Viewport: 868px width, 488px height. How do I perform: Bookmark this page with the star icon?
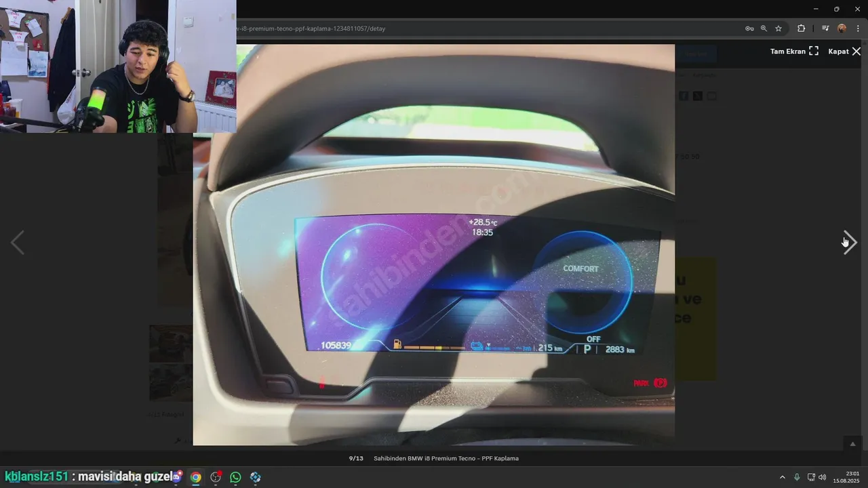coord(778,28)
